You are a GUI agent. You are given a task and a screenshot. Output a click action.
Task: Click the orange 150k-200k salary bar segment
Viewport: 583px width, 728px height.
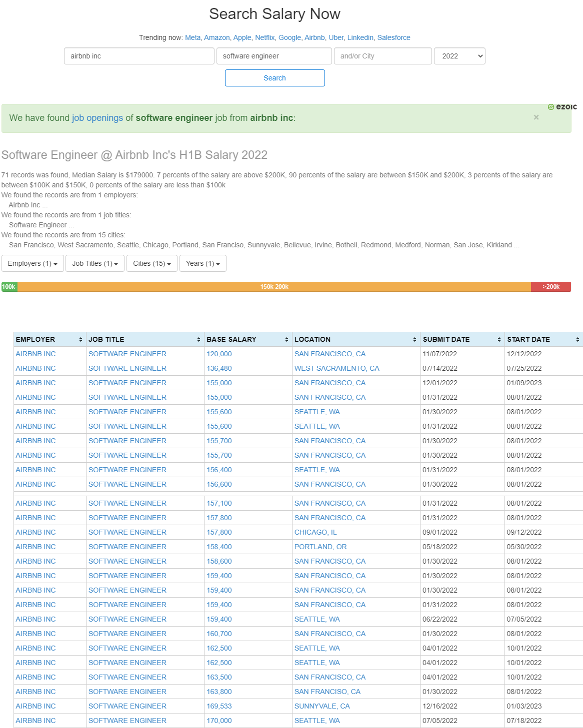274,287
